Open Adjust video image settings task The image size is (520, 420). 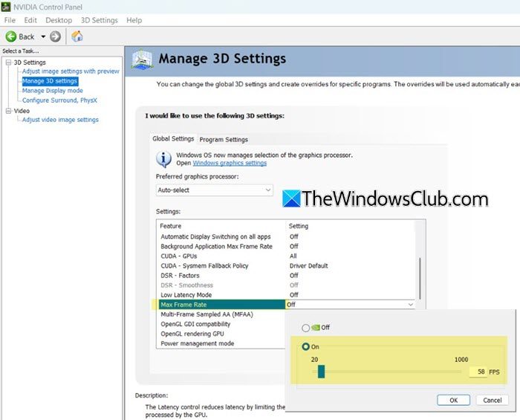point(60,120)
